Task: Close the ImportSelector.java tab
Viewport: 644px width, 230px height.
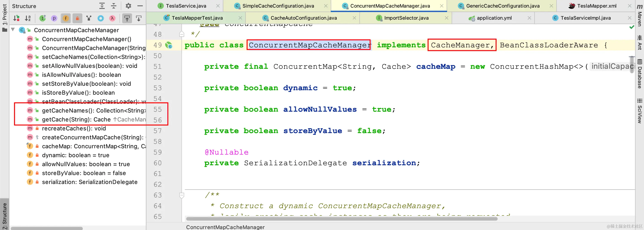Action: pos(446,18)
